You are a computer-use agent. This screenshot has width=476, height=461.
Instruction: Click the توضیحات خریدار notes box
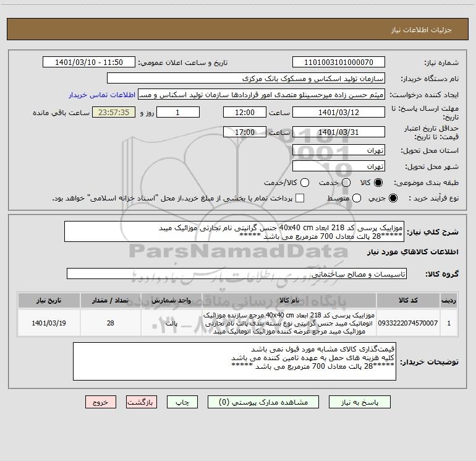click(x=235, y=361)
